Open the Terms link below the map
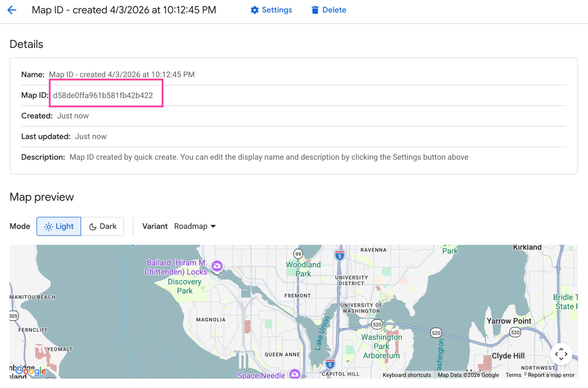This screenshot has width=588, height=388. [x=513, y=375]
